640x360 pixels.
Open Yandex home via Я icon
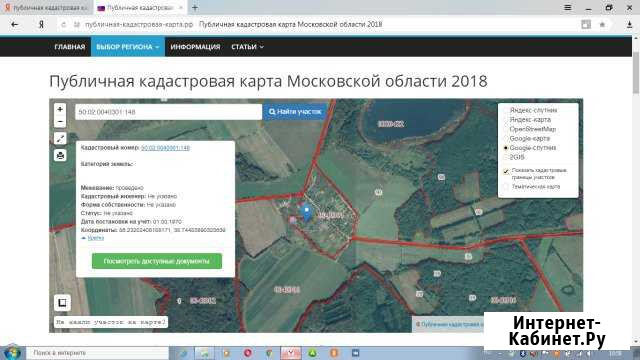click(x=41, y=24)
